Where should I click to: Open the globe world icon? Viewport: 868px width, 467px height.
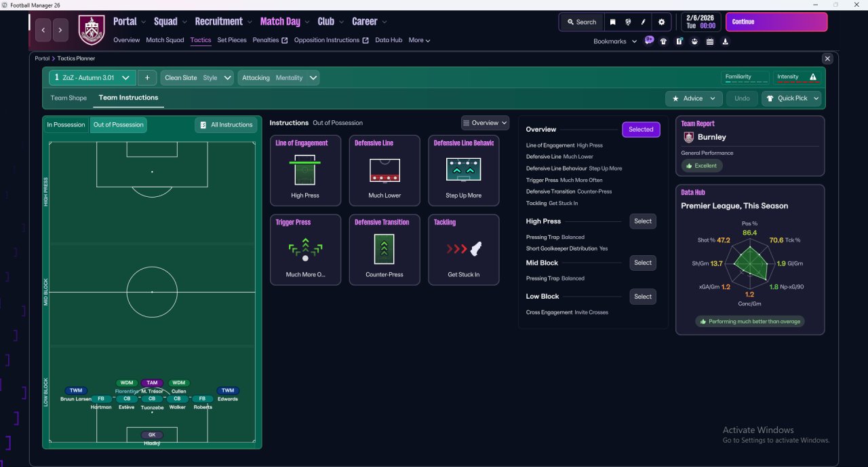pyautogui.click(x=628, y=22)
